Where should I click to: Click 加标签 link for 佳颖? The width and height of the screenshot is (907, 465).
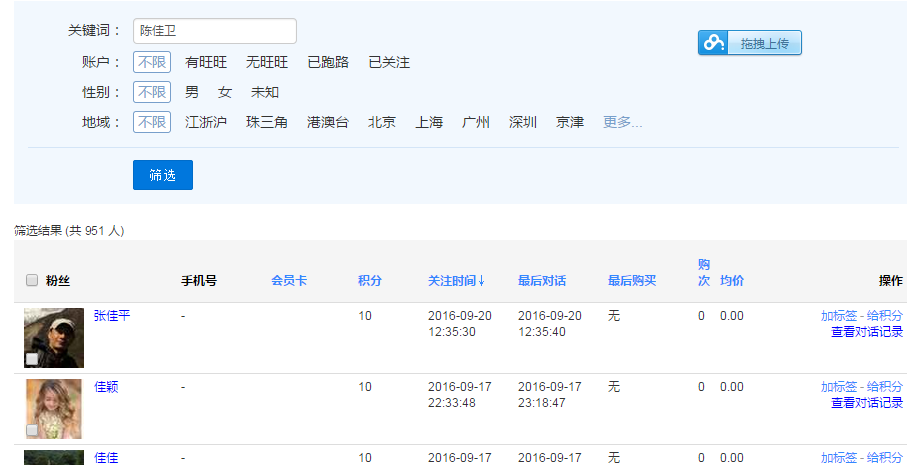tap(839, 387)
